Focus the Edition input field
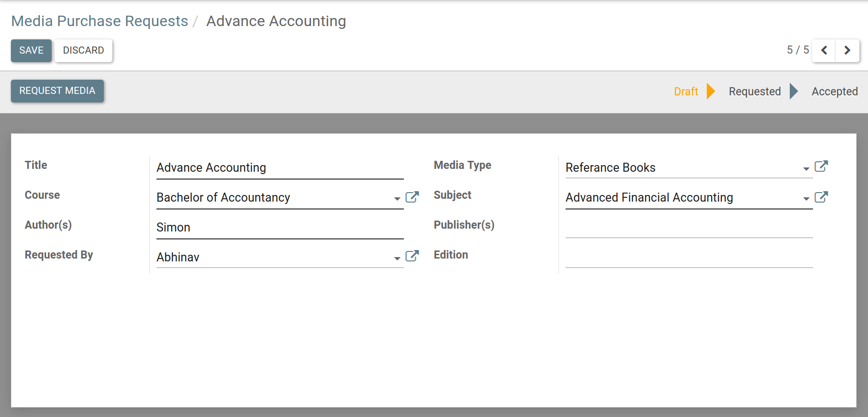 tap(689, 257)
